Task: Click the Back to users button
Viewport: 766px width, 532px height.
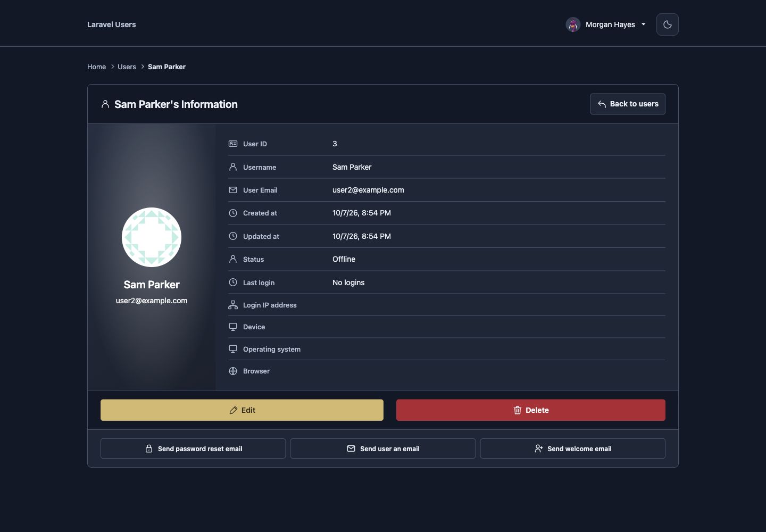Action: click(x=628, y=104)
